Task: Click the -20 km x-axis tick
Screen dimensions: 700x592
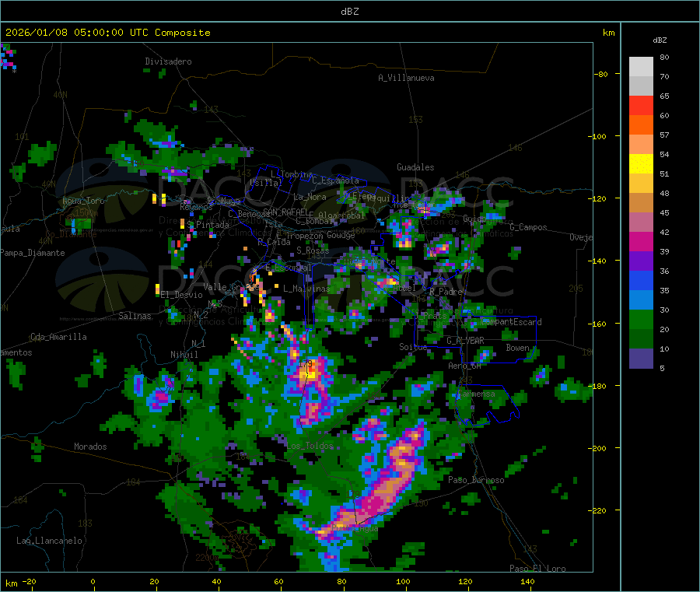Action: 29,581
